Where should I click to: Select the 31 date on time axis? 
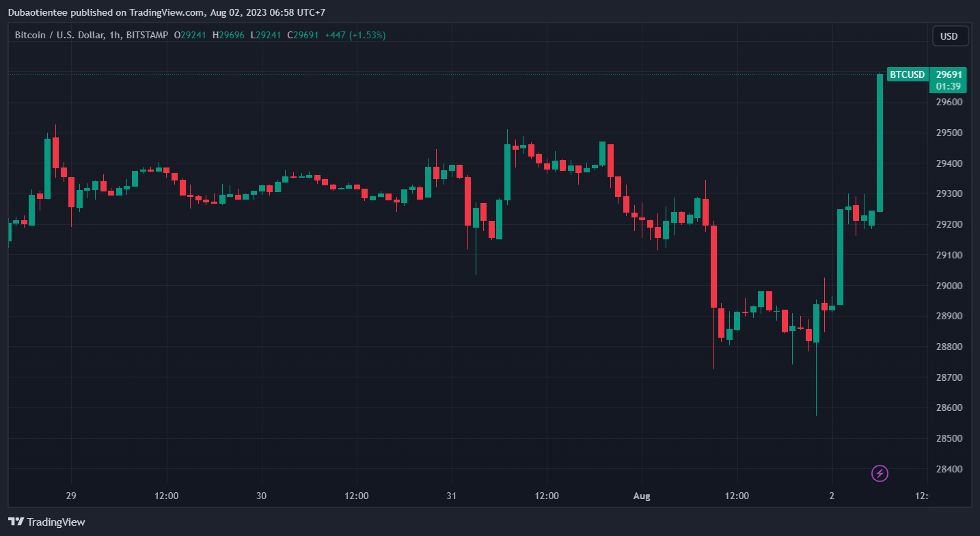click(x=451, y=496)
